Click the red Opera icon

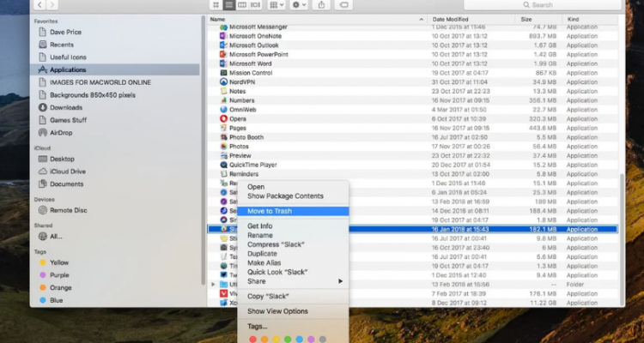[x=223, y=118]
